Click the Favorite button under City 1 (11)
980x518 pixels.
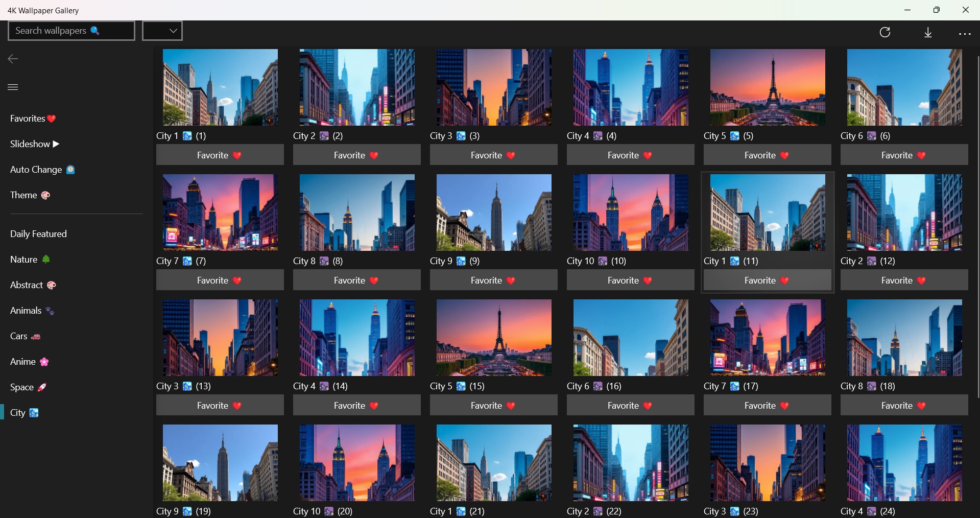(768, 280)
